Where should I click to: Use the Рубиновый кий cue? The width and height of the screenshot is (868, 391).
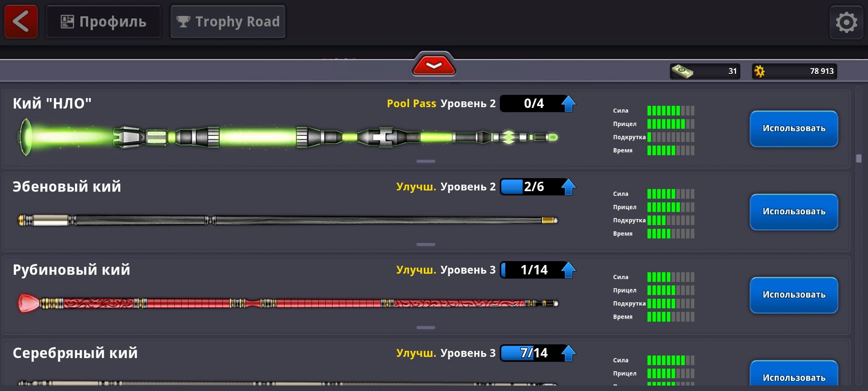pos(794,295)
